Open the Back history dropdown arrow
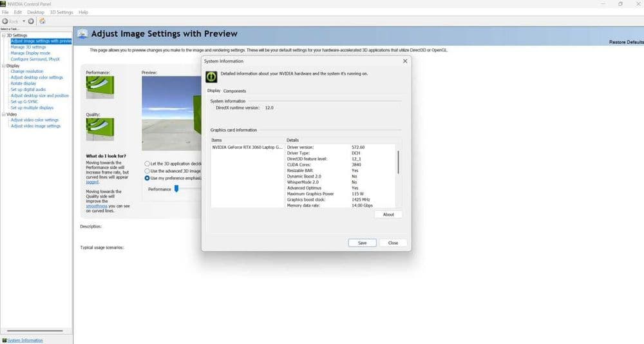 point(24,21)
